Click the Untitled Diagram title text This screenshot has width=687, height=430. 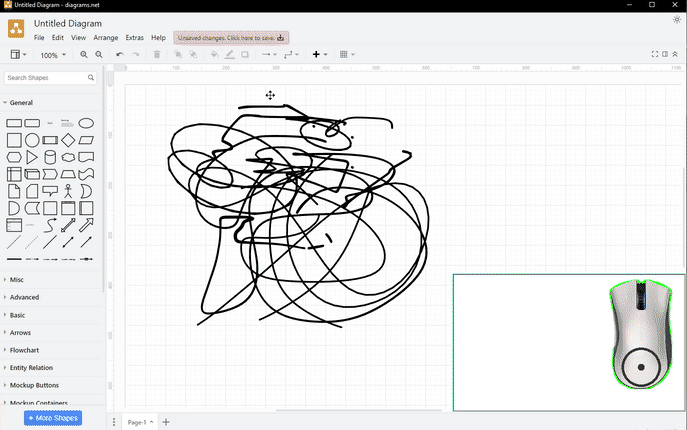(68, 23)
